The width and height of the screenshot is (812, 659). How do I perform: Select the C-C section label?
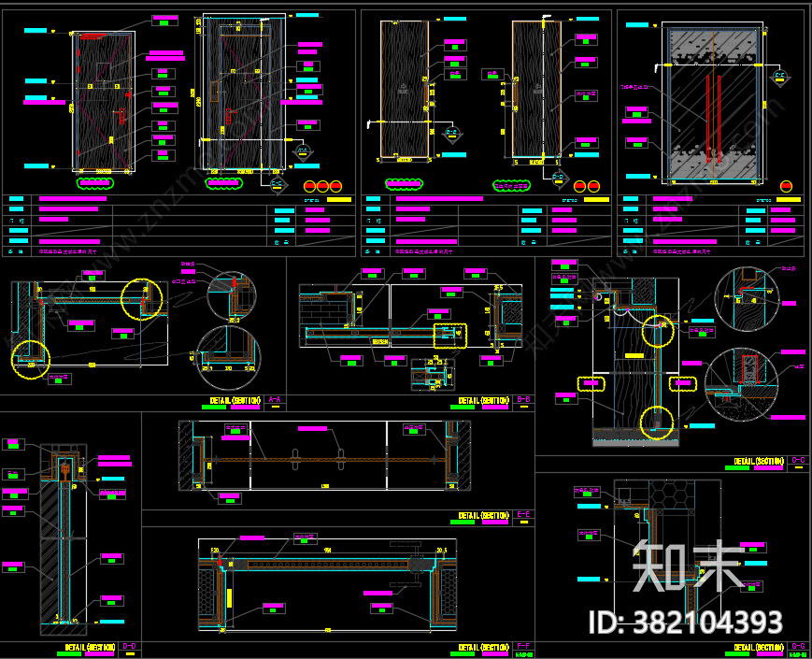pos(799,460)
